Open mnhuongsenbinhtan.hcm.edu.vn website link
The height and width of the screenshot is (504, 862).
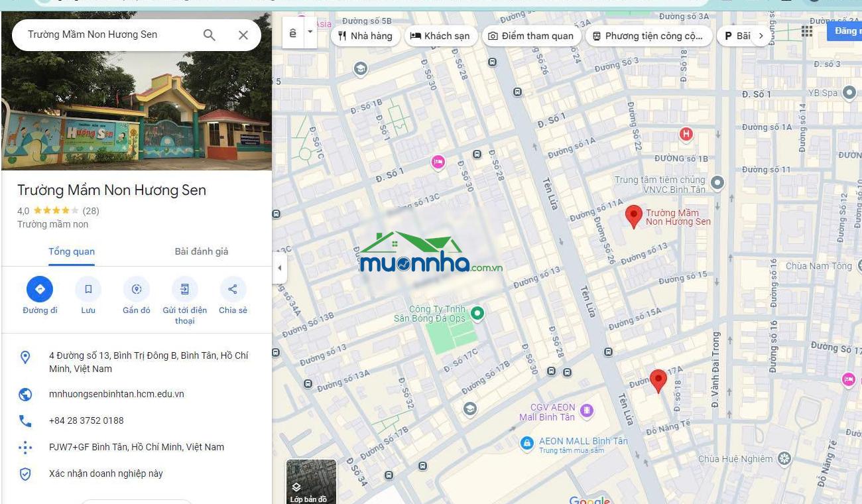coord(117,394)
